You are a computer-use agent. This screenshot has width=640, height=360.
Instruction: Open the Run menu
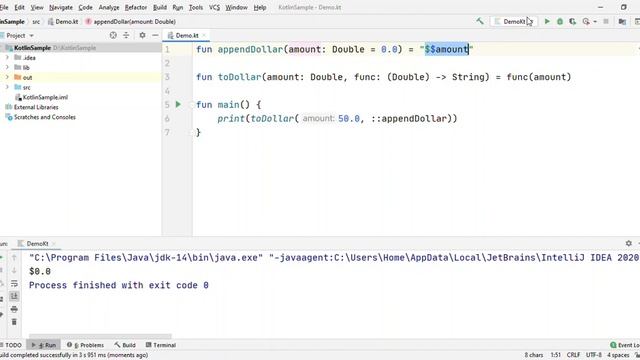click(178, 7)
